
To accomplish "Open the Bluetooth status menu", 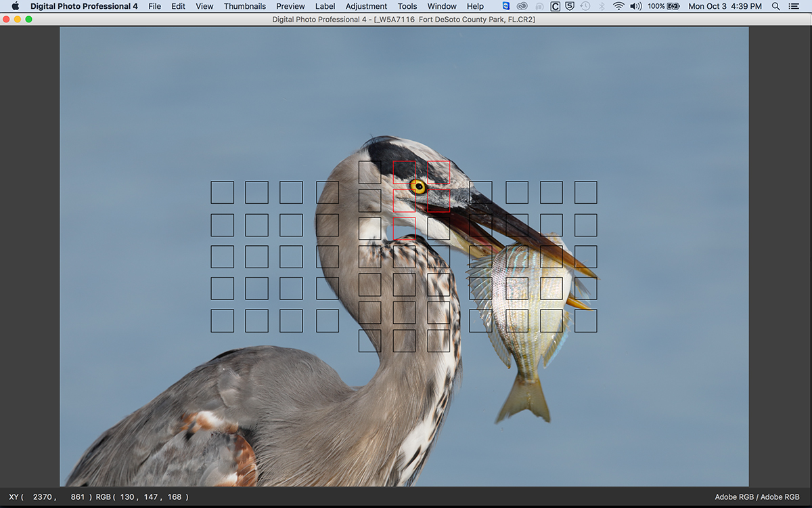I will coord(602,6).
